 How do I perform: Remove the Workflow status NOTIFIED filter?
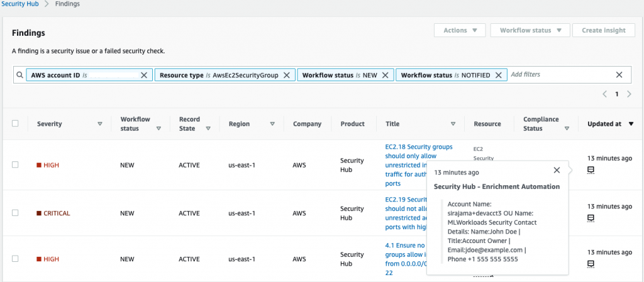(498, 75)
